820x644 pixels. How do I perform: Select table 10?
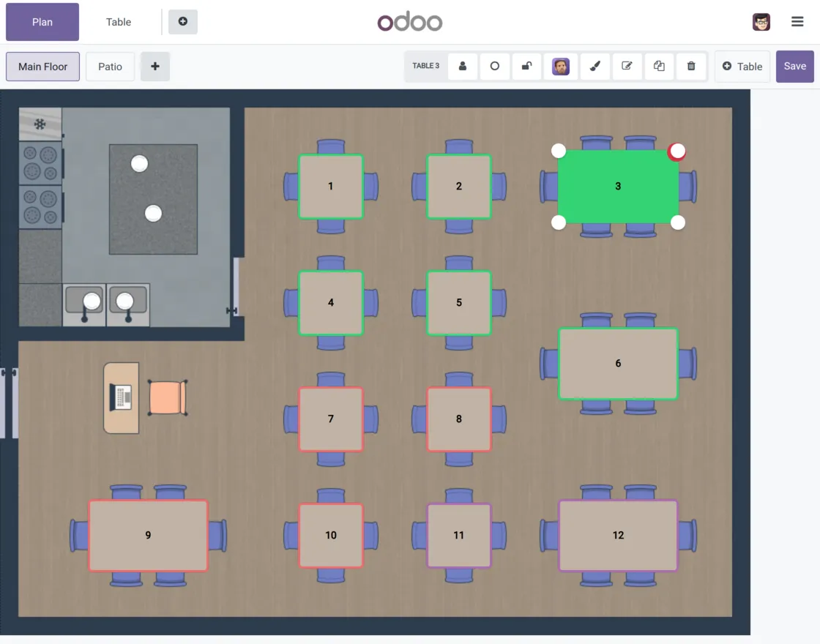(x=330, y=535)
